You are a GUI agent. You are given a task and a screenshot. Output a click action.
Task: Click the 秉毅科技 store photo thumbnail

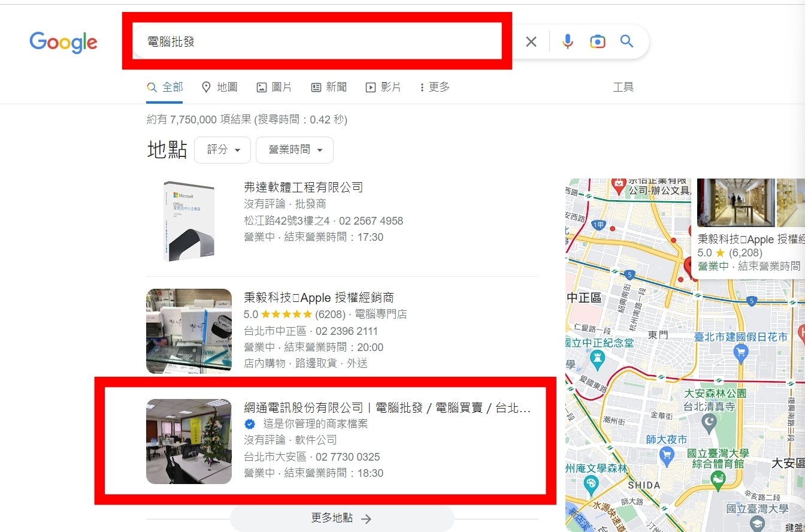[x=189, y=331]
